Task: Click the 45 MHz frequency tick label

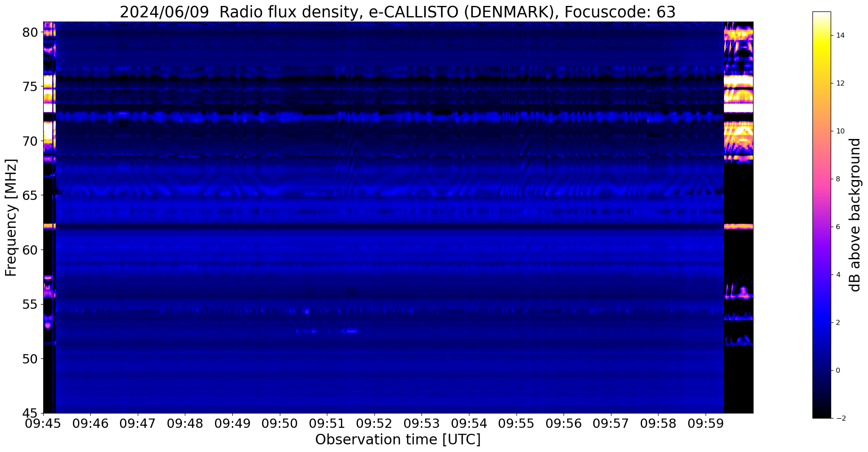Action: pos(31,413)
